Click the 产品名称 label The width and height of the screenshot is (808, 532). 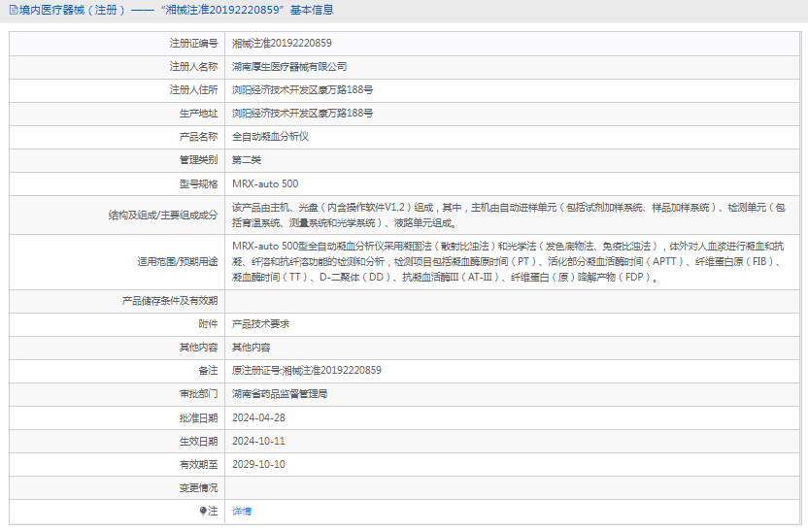point(198,137)
